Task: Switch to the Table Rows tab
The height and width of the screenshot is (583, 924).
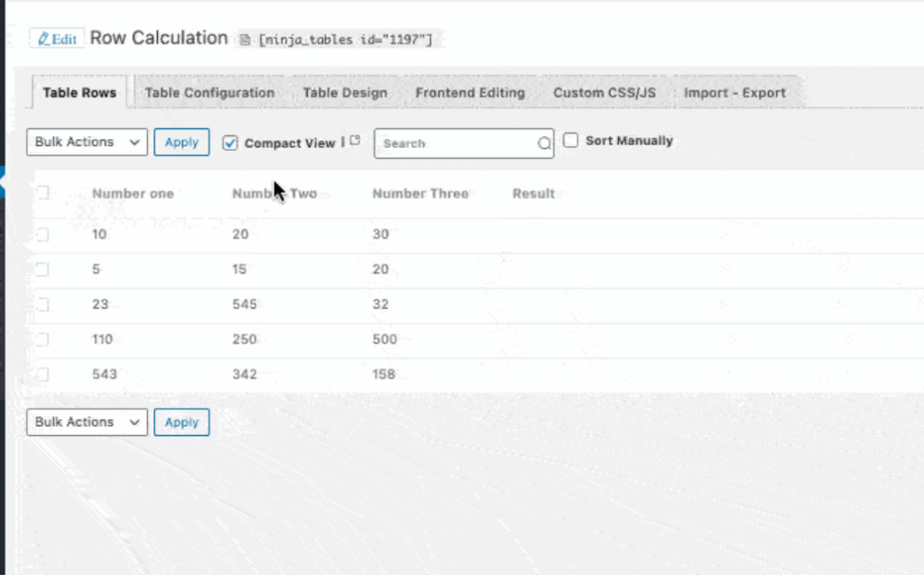Action: pyautogui.click(x=79, y=93)
